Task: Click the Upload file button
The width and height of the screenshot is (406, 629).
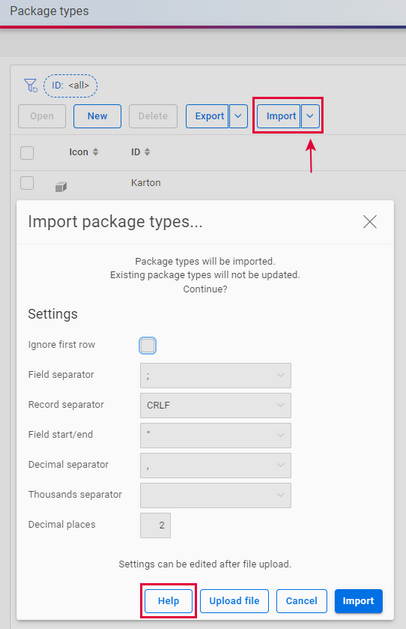Action: tap(234, 601)
